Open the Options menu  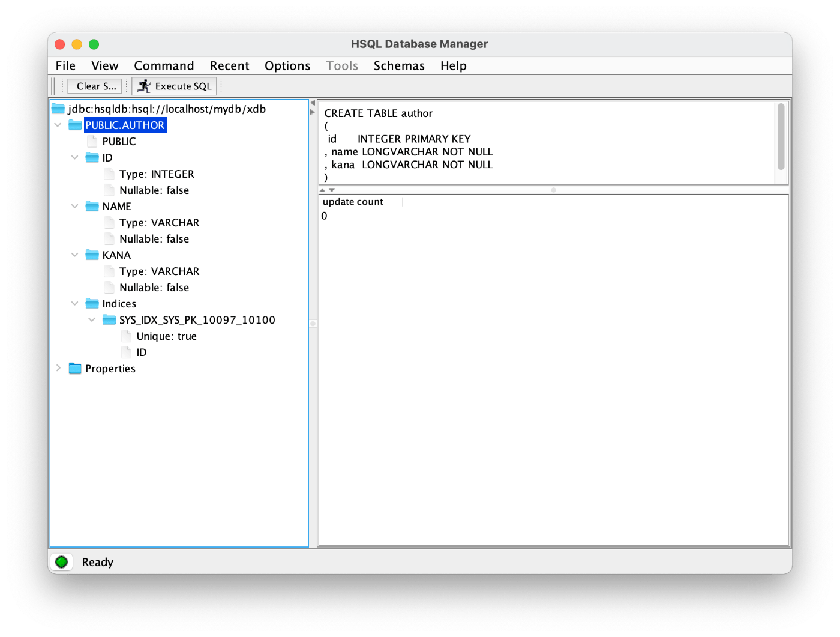[x=287, y=65]
